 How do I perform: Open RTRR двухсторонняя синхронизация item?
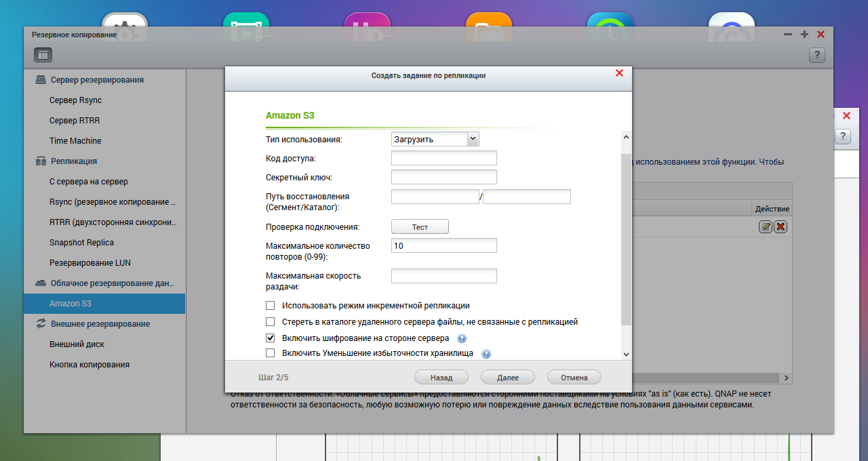coord(104,222)
